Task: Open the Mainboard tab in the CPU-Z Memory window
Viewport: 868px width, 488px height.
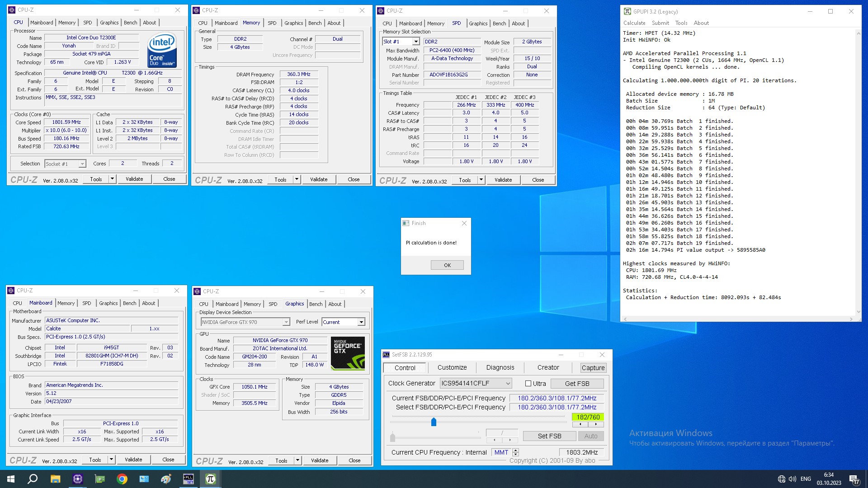Action: pos(226,23)
